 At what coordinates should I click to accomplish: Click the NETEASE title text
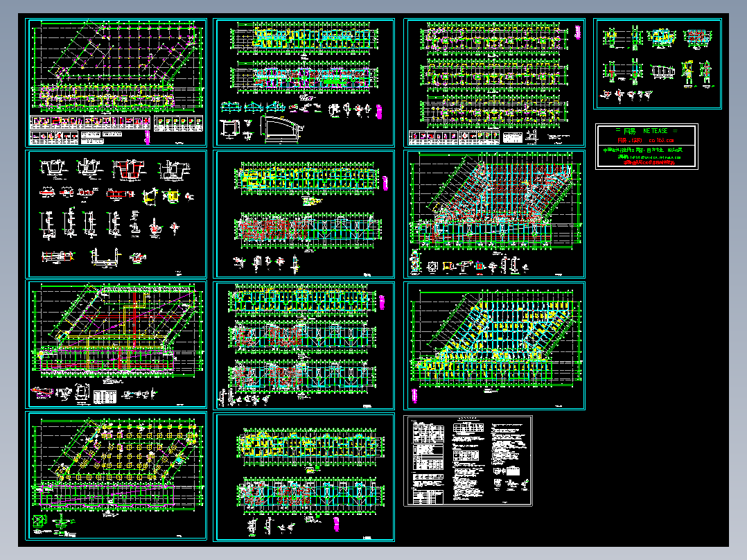coord(655,131)
